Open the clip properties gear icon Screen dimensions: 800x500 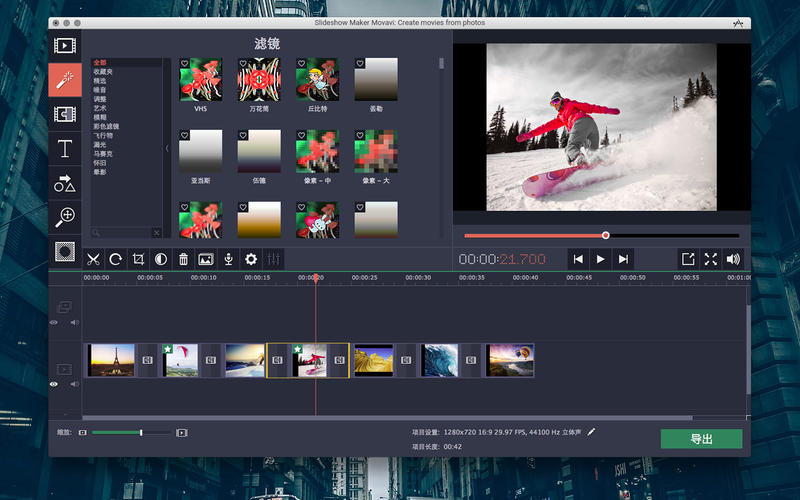coord(251,259)
